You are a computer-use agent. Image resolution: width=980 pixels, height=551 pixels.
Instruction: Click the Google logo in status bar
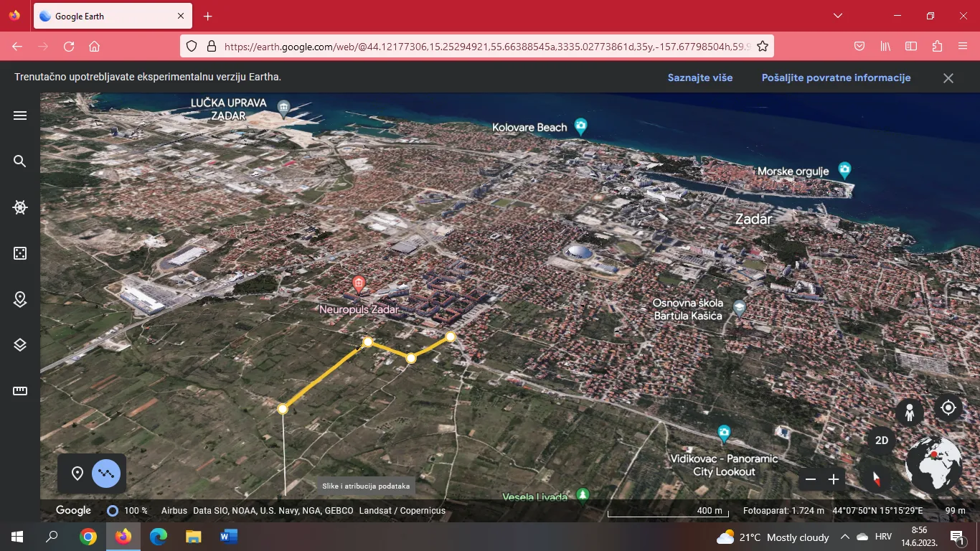tap(73, 511)
